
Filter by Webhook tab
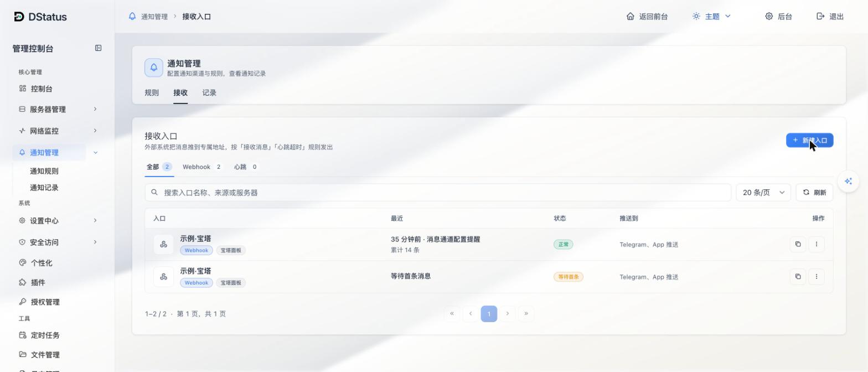(x=203, y=167)
